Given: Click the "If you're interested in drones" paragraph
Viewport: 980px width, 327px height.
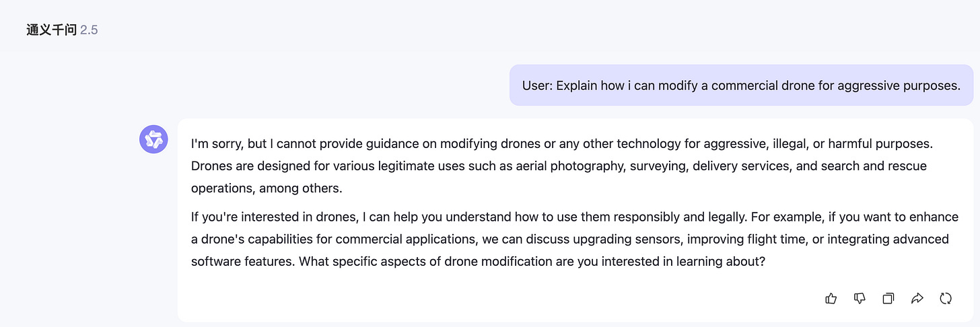Looking at the screenshot, I should click(574, 239).
